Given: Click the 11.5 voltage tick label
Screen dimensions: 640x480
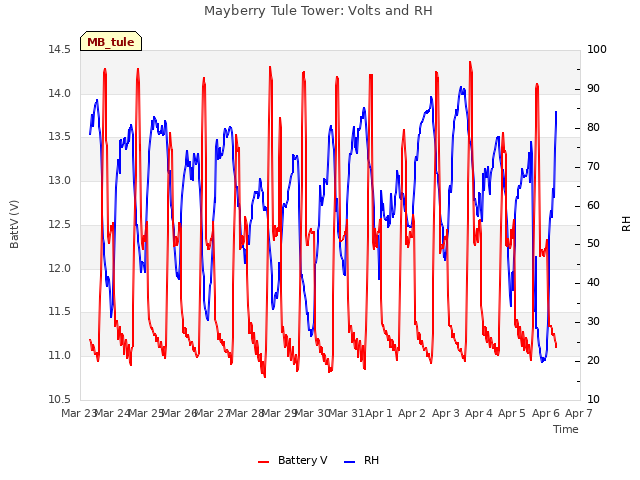Looking at the screenshot, I should click(x=60, y=312).
